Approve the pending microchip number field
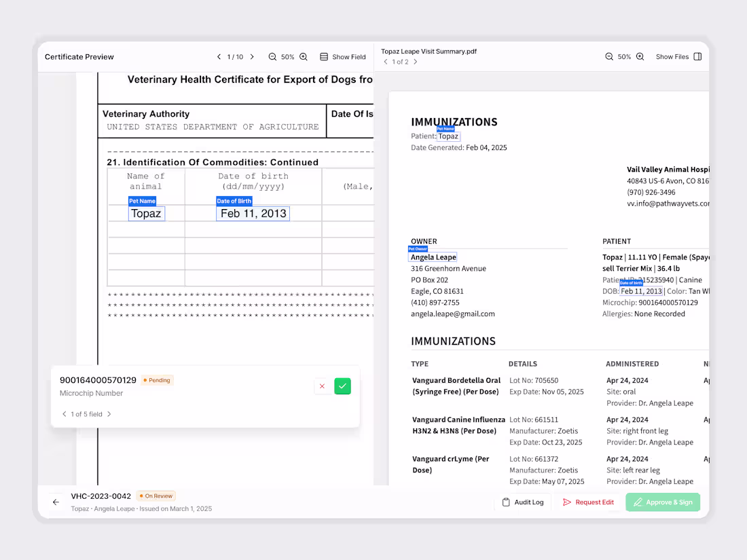This screenshot has height=560, width=747. (x=342, y=386)
